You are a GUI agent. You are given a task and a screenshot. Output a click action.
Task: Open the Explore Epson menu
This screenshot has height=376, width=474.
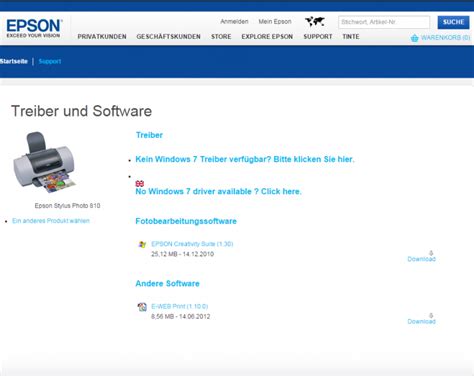267,37
